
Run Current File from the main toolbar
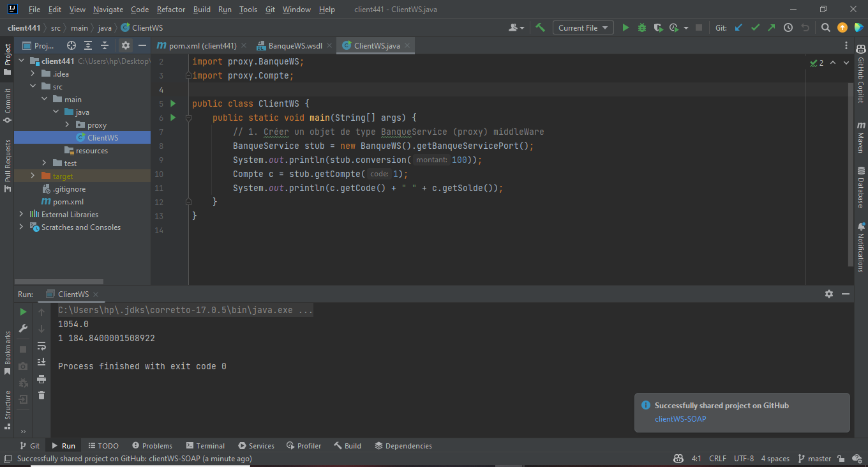click(x=625, y=27)
